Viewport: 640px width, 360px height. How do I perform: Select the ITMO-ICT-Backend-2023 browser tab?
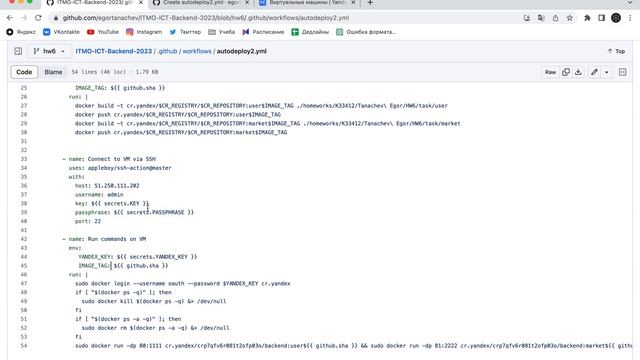coord(94,3)
